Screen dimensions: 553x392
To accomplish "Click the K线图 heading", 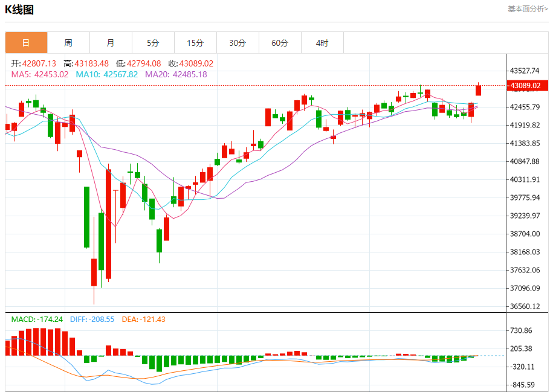I will click(x=19, y=10).
